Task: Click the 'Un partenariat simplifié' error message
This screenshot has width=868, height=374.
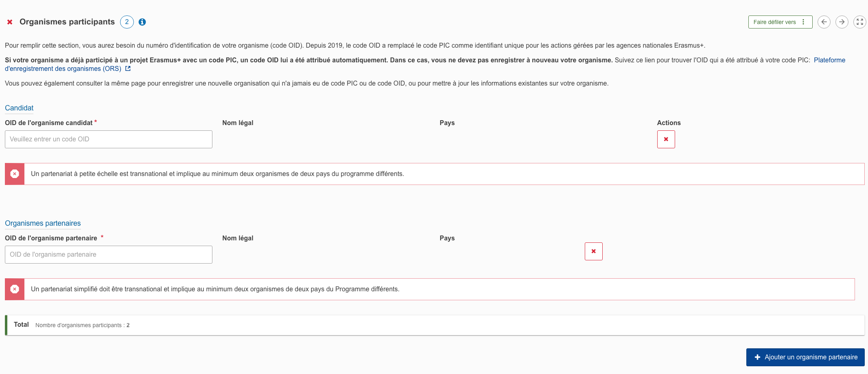Action: pyautogui.click(x=215, y=289)
